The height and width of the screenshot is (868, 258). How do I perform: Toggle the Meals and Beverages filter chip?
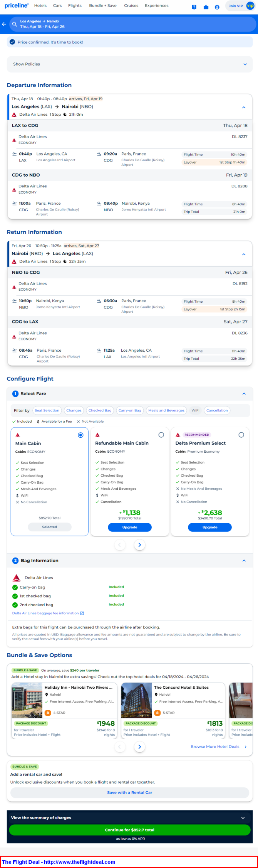pyautogui.click(x=166, y=410)
